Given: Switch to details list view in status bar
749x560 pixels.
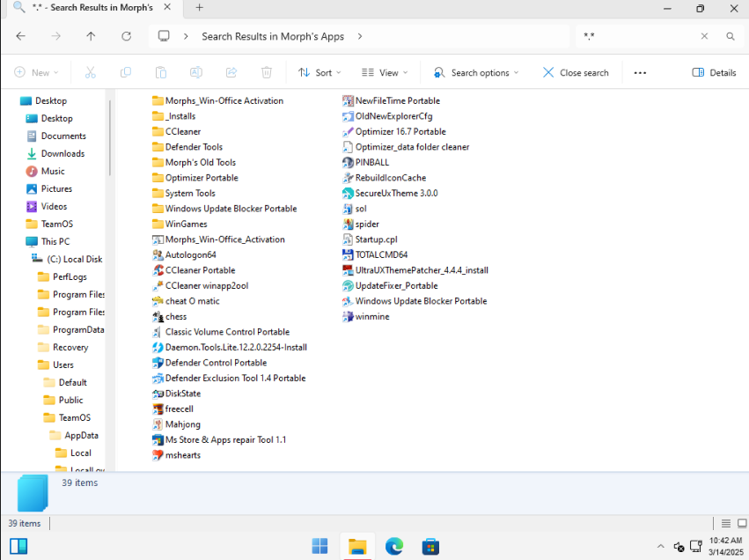Looking at the screenshot, I should (x=726, y=523).
